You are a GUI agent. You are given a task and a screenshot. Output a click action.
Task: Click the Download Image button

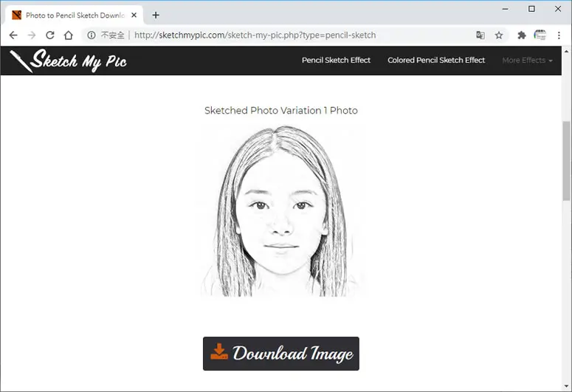coord(281,354)
